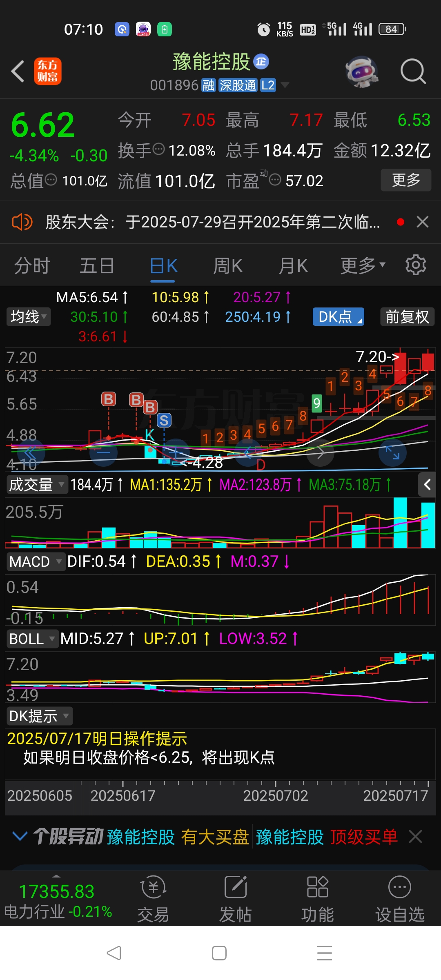Tap the 企 enterprise badge next to name
The width and height of the screenshot is (441, 980).
[x=261, y=62]
